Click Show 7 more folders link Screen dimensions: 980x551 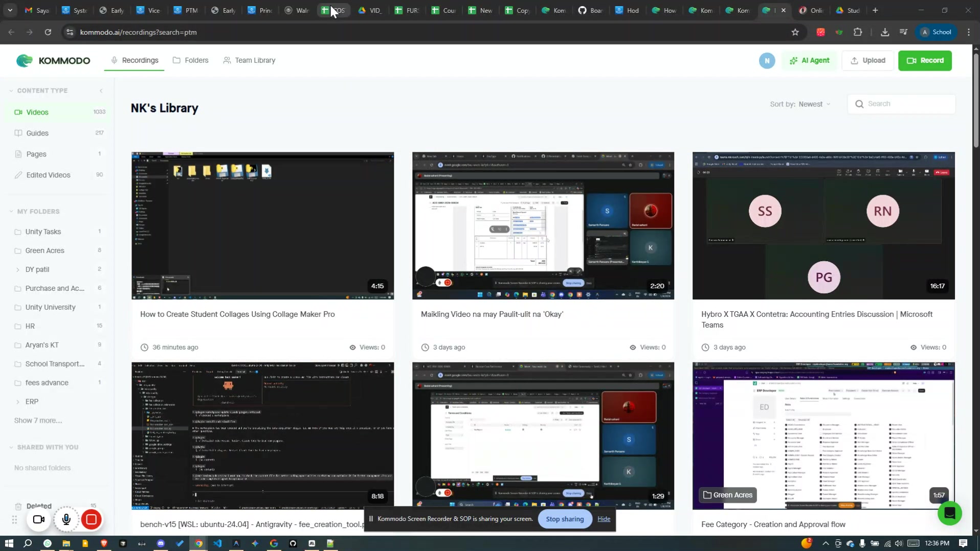pyautogui.click(x=38, y=420)
